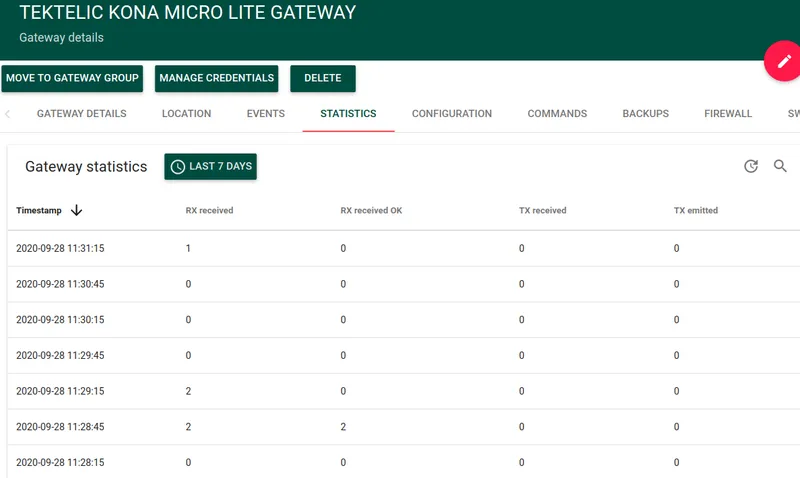Click the TX received column header
The width and height of the screenshot is (800, 478).
coord(542,210)
